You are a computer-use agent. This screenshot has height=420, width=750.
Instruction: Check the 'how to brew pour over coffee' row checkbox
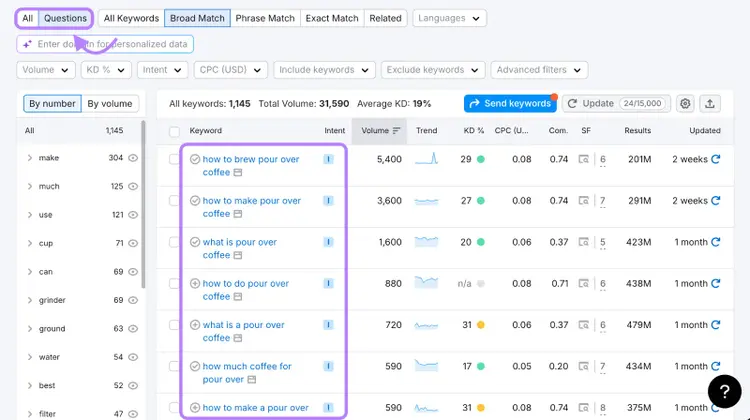pos(174,159)
